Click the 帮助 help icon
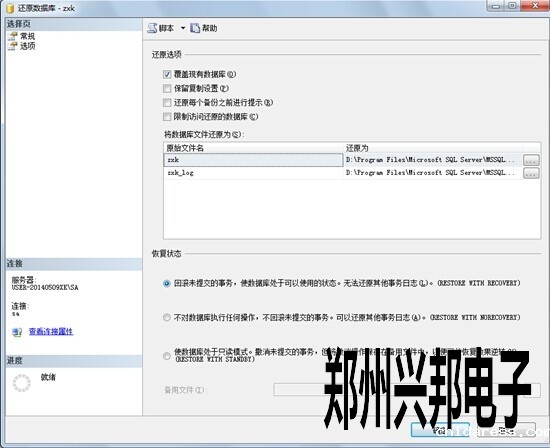550x448 pixels. pos(195,28)
